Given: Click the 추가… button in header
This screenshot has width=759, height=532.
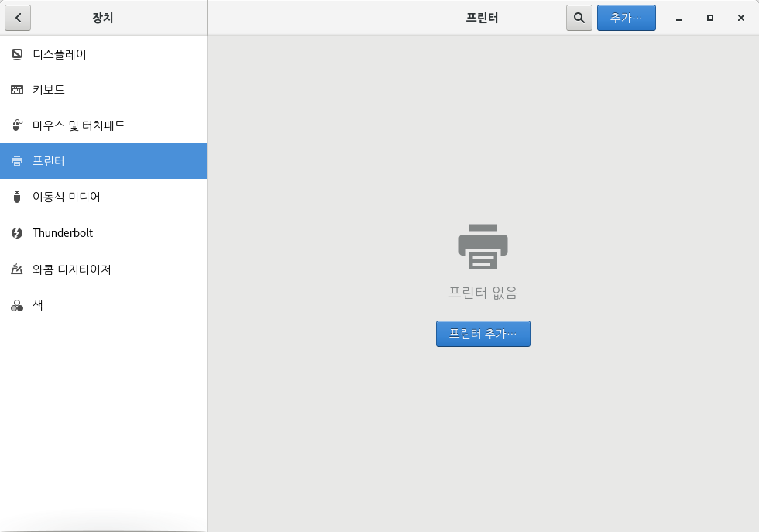Looking at the screenshot, I should pyautogui.click(x=627, y=18).
